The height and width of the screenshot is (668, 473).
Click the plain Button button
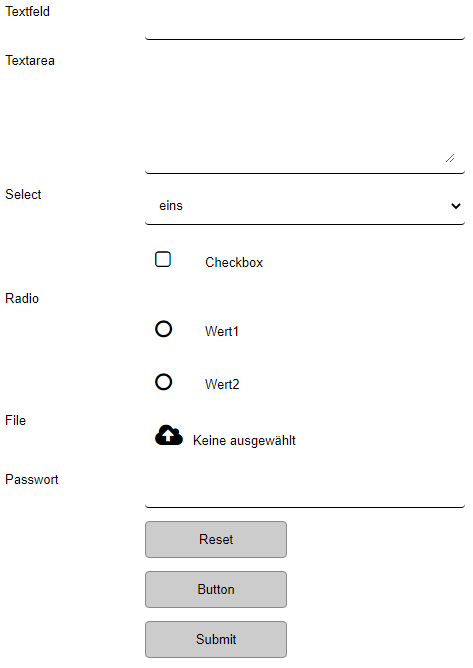coord(216,590)
